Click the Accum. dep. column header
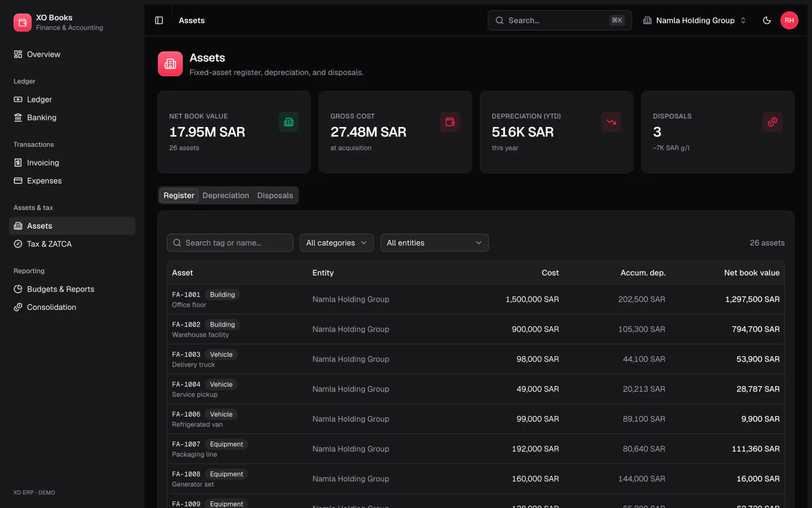The width and height of the screenshot is (812, 508). coord(642,273)
